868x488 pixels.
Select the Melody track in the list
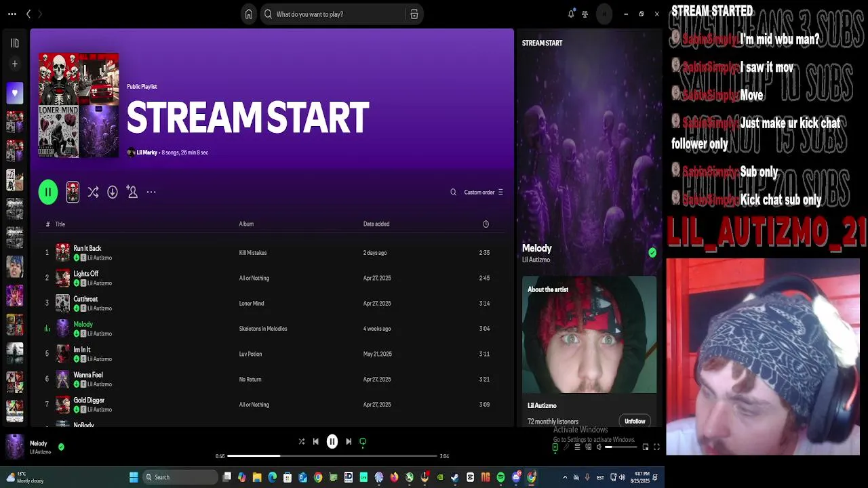[83, 325]
